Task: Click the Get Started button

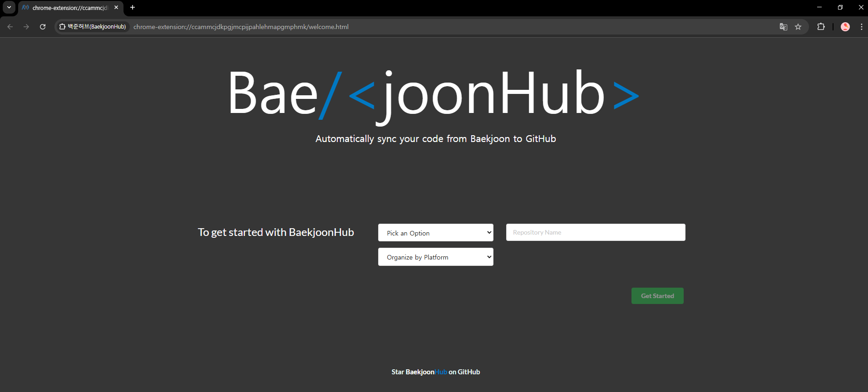Action: [657, 296]
